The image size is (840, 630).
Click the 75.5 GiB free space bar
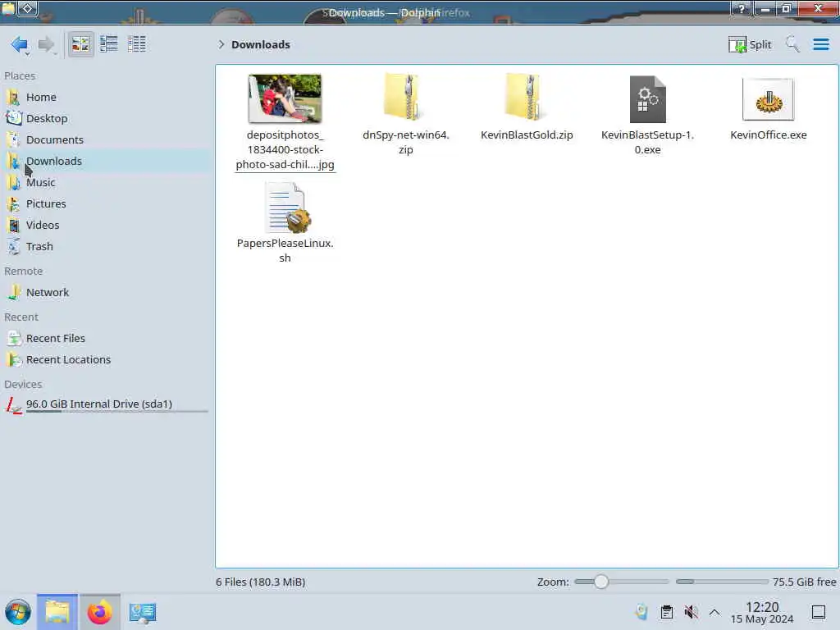pos(722,582)
